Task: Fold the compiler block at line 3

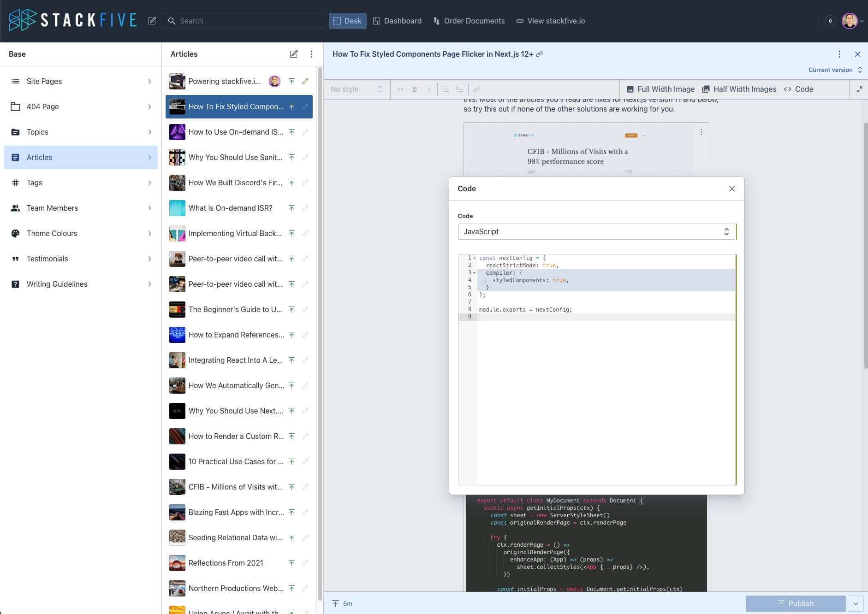Action: pyautogui.click(x=475, y=273)
